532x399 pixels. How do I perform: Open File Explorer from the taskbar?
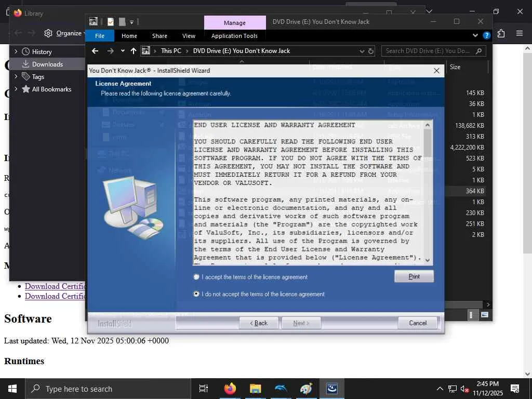(x=255, y=389)
